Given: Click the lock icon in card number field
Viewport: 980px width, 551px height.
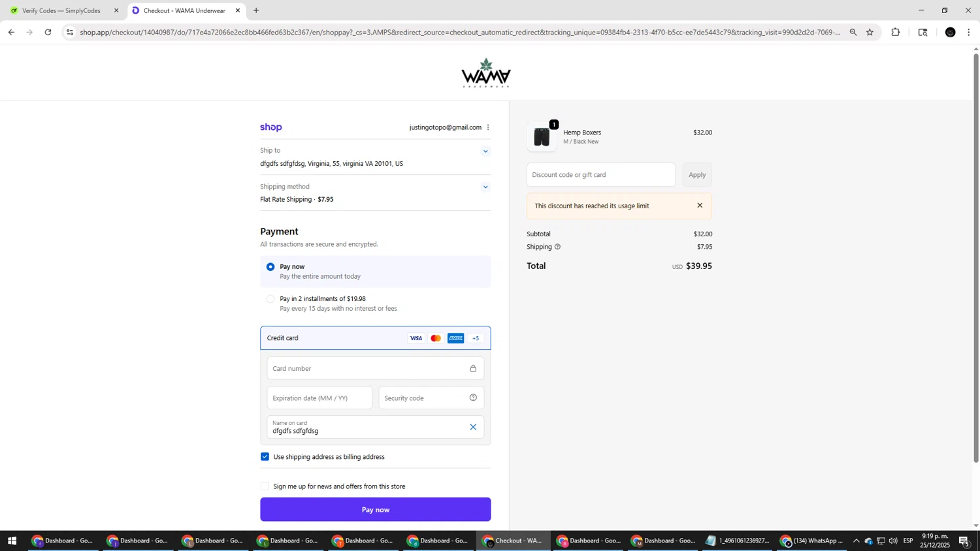Looking at the screenshot, I should pyautogui.click(x=473, y=369).
